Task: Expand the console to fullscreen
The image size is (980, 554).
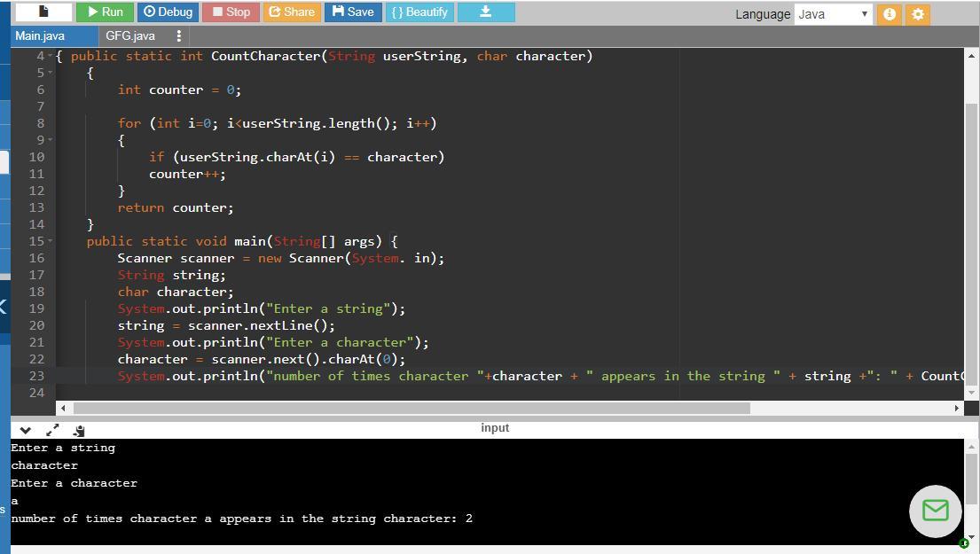Action: 52,430
